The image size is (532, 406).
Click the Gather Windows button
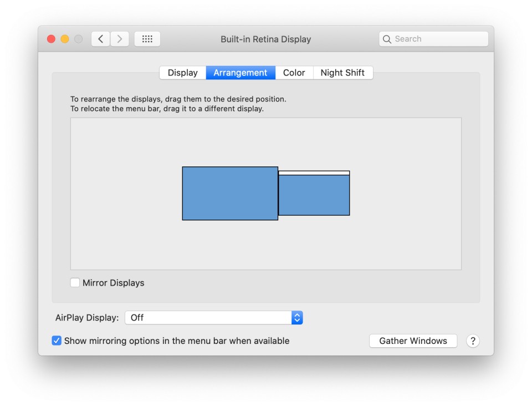[x=413, y=341]
